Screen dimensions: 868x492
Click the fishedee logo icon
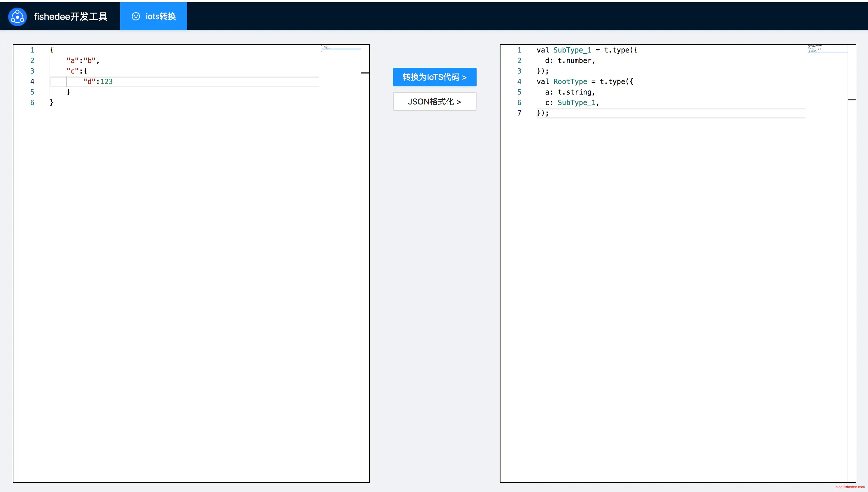[x=17, y=17]
